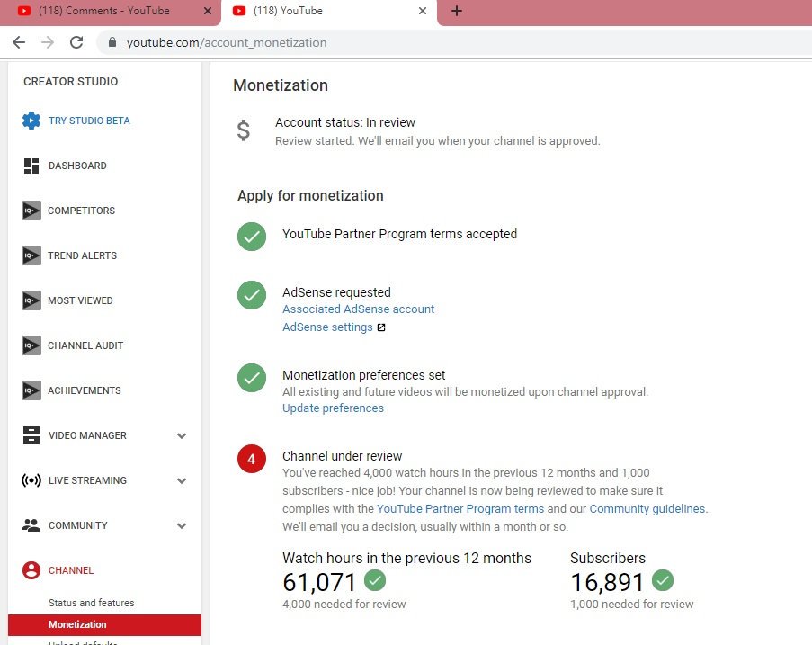Screen dimensions: 812x645
Task: Open Community section label
Action: pos(78,526)
